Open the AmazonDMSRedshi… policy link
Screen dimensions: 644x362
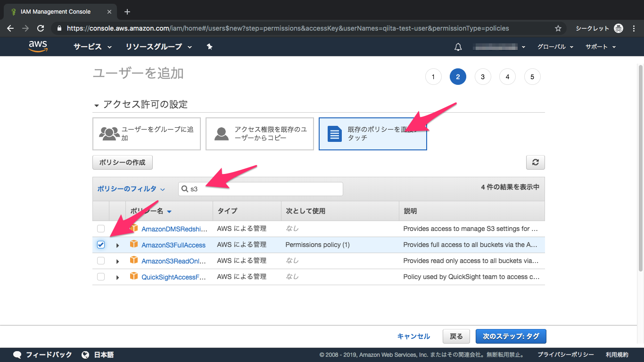(174, 229)
